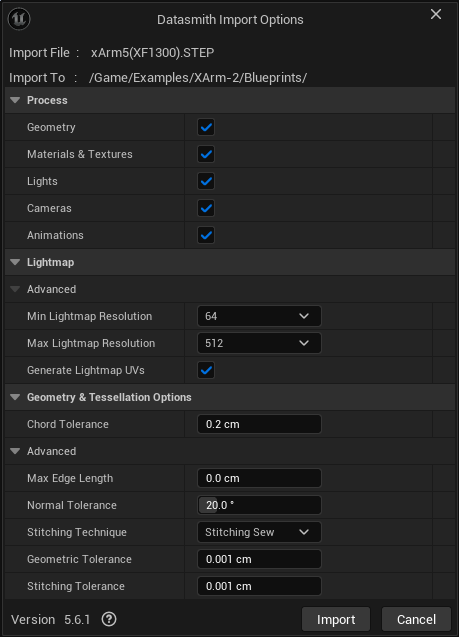Click the Datasmith Import Options title

[x=230, y=20]
